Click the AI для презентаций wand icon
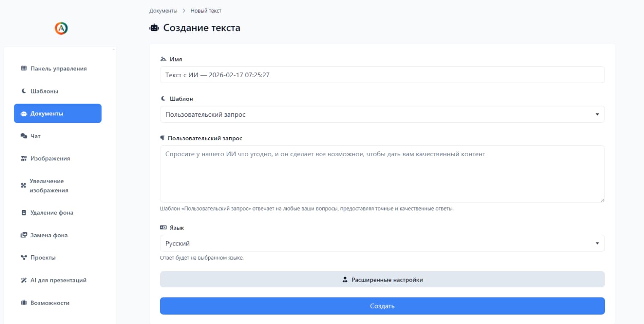Viewport: 644px width, 324px height. (x=24, y=280)
